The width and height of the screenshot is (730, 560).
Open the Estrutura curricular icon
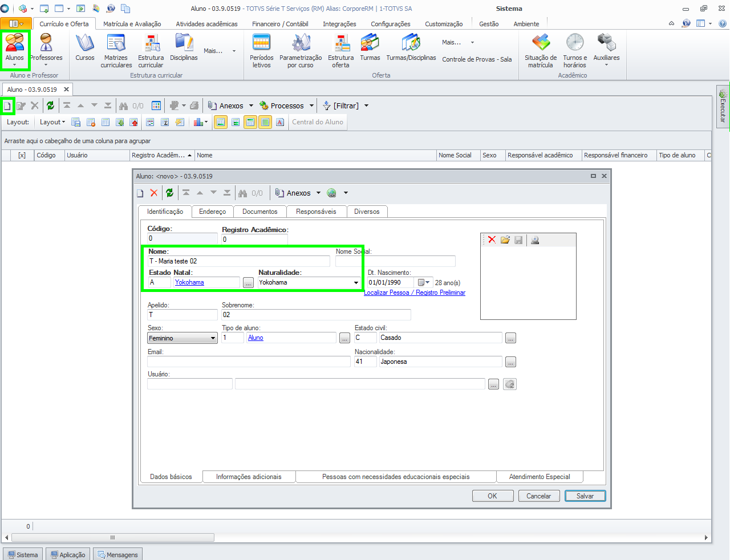click(x=151, y=51)
